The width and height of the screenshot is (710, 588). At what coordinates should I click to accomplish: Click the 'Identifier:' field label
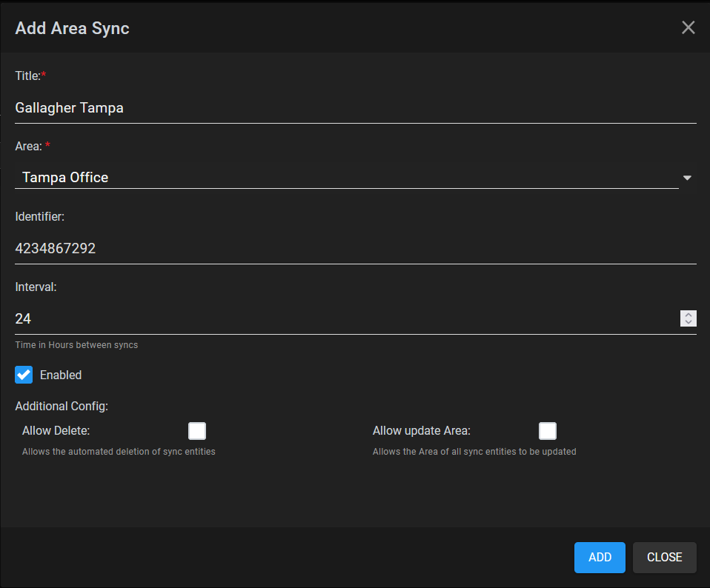[x=40, y=216]
